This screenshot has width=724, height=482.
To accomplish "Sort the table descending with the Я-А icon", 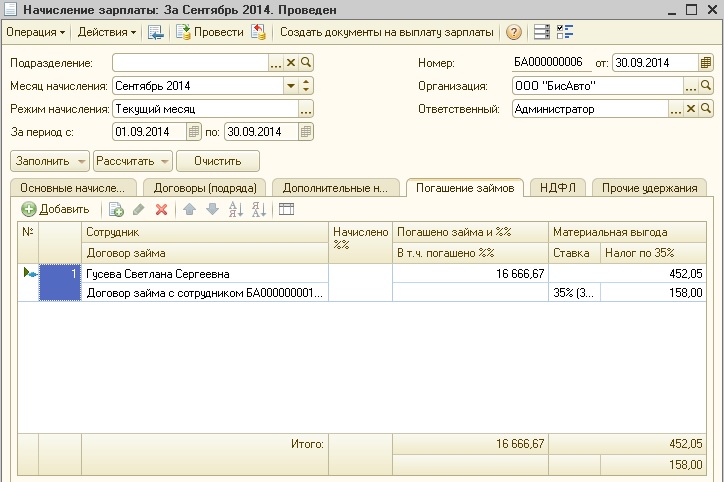I will [259, 209].
